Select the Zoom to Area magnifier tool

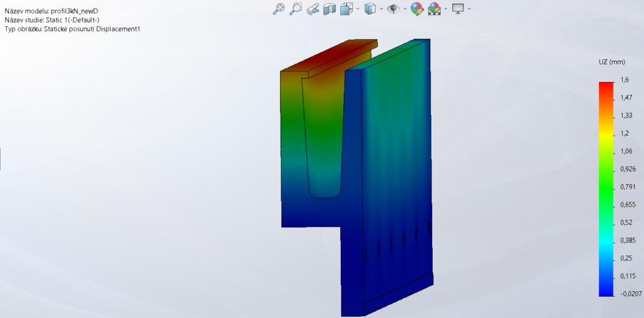tap(296, 9)
